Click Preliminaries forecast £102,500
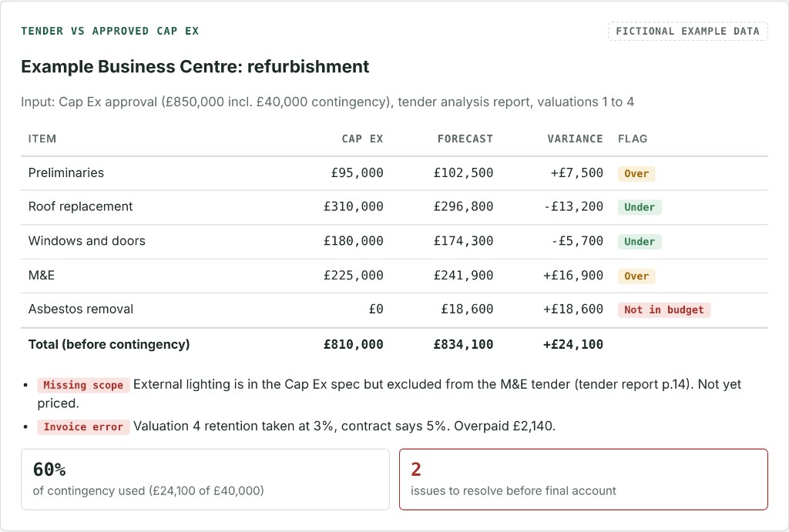The height and width of the screenshot is (532, 789). pos(463,173)
